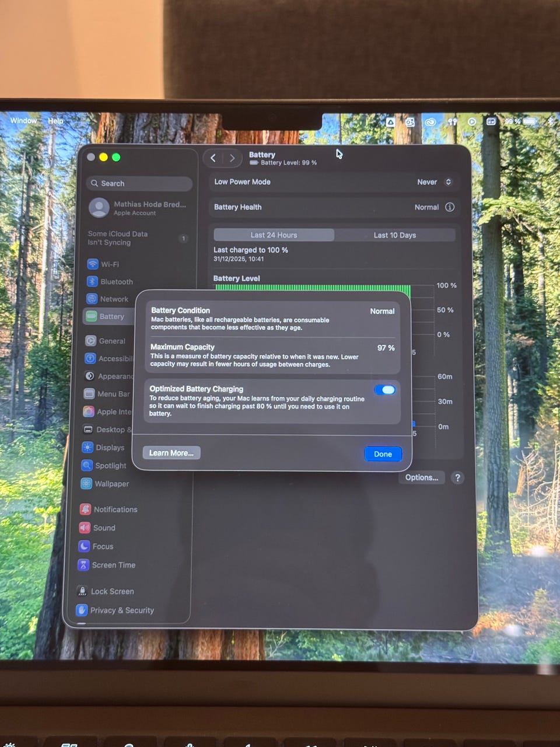This screenshot has height=747, width=560.
Task: Open Notifications settings in sidebar
Action: point(110,509)
